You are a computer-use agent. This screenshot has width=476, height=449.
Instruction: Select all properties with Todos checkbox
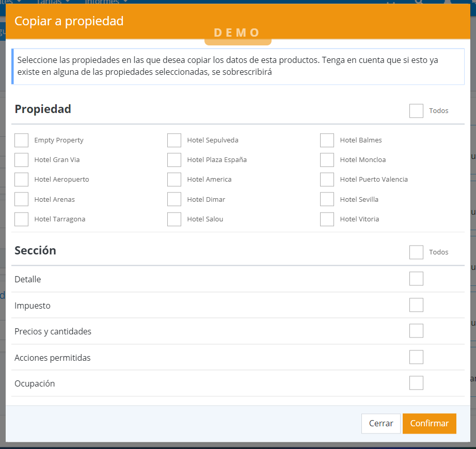417,111
